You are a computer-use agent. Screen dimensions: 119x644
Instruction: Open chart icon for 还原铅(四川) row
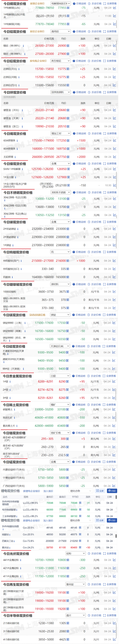[x=114, y=85]
